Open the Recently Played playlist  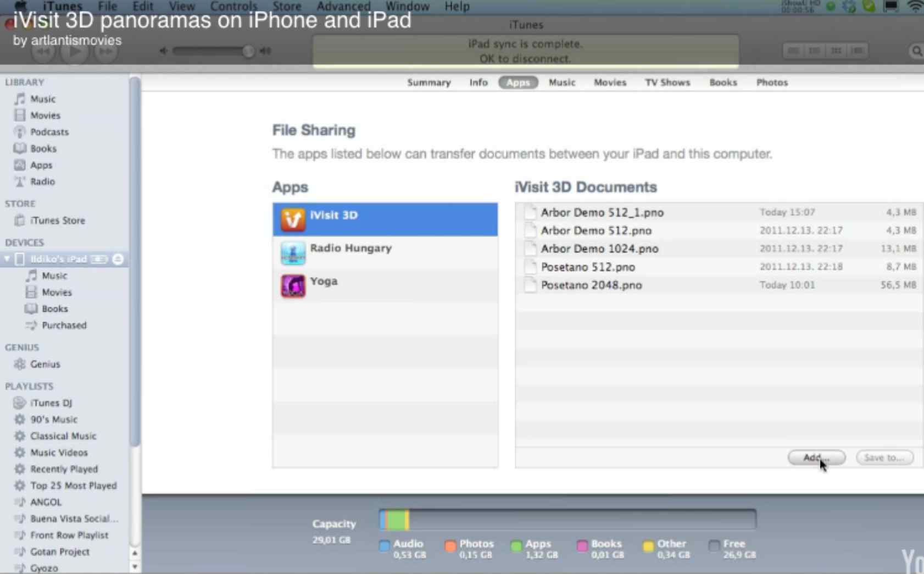[x=64, y=469]
